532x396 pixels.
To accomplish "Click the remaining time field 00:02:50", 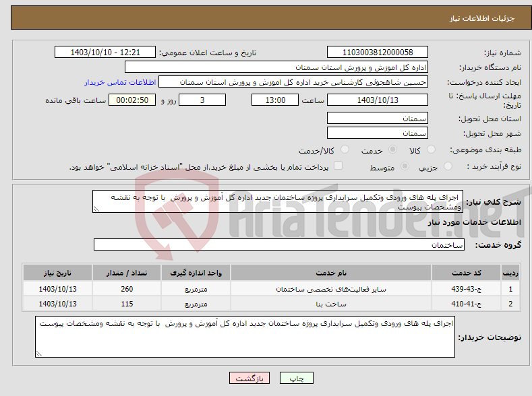I will click(x=132, y=100).
